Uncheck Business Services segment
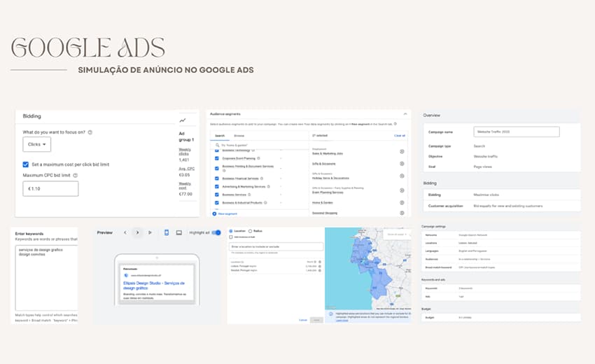 tap(217, 195)
